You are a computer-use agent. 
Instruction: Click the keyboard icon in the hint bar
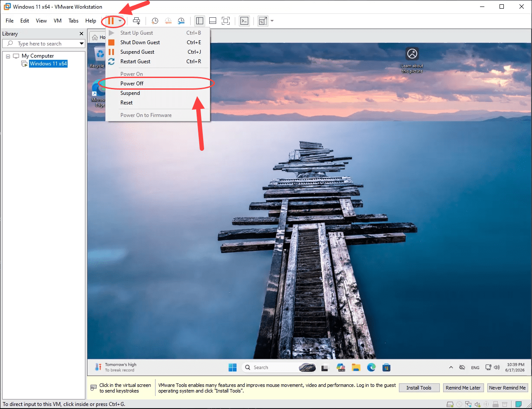pyautogui.click(x=93, y=388)
